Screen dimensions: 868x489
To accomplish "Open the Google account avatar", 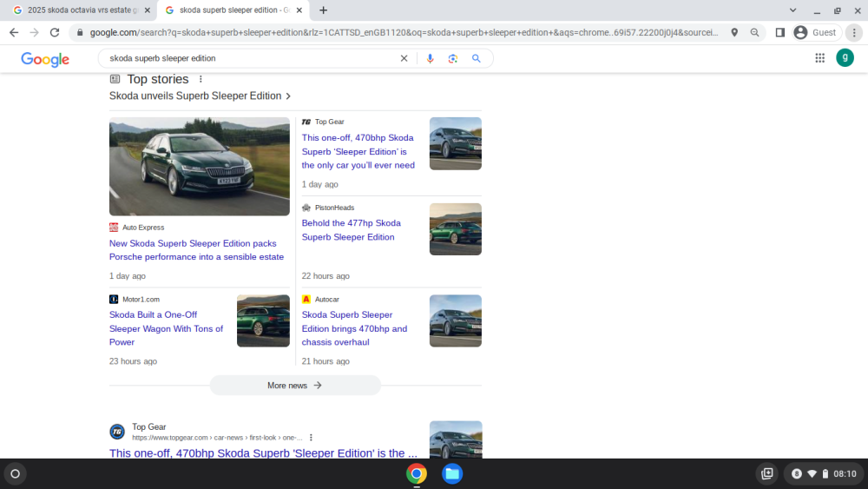I will [x=845, y=57].
